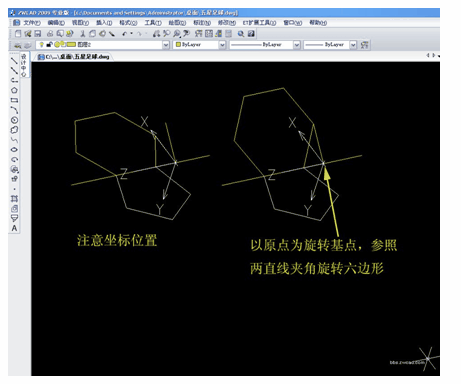The height and width of the screenshot is (384, 461).
Task: Select the Polyline draw tool
Action: click(x=14, y=80)
